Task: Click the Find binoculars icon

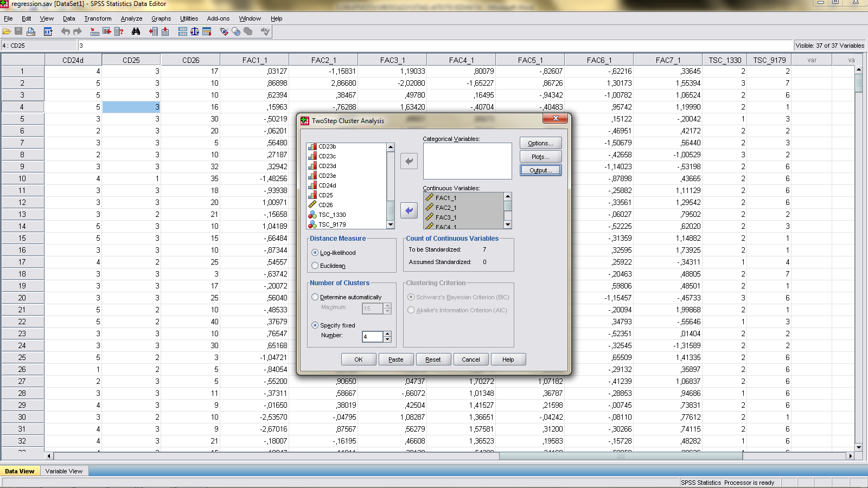Action: click(x=136, y=31)
